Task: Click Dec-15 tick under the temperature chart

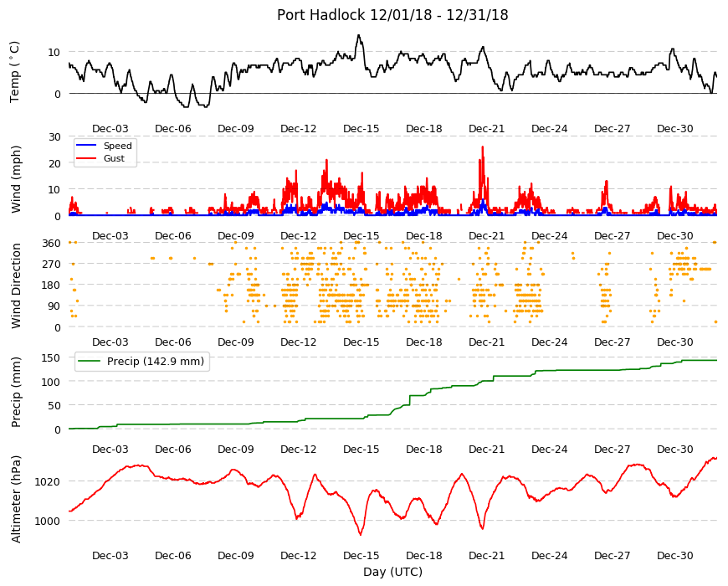Action: [x=361, y=129]
